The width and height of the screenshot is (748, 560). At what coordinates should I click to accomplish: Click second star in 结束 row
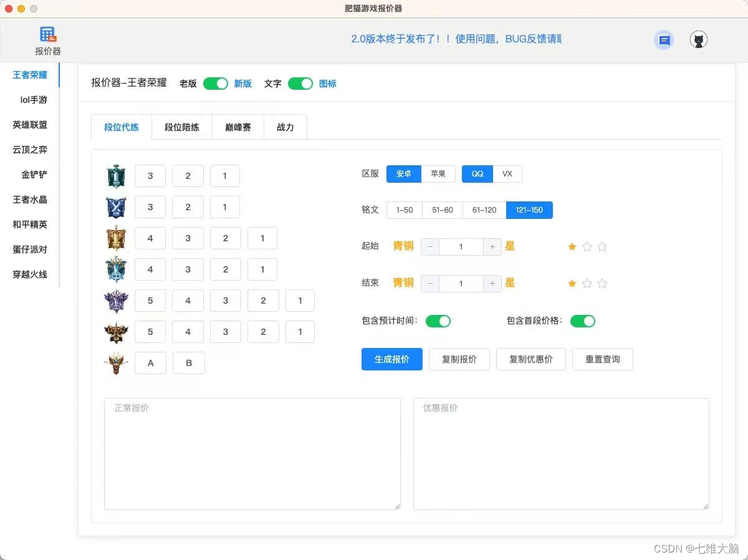(587, 283)
